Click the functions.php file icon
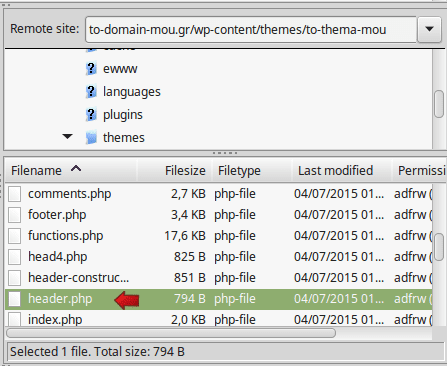 click(15, 236)
